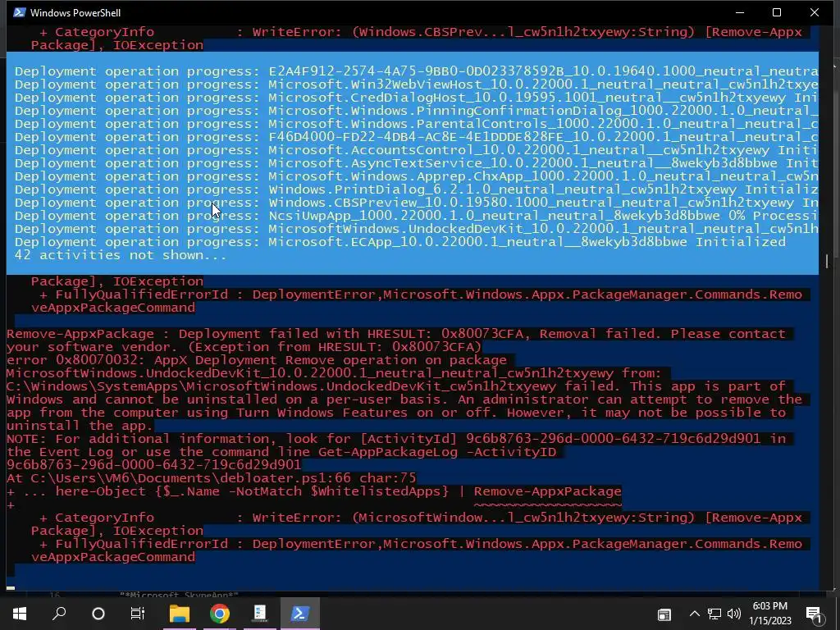
Task: Open the Windows Start menu
Action: 20,614
